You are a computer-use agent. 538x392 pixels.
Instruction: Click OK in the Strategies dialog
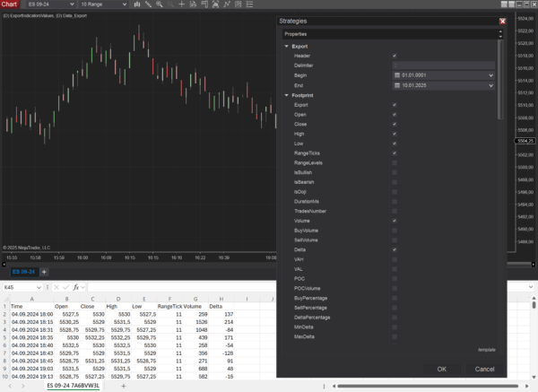pos(441,369)
